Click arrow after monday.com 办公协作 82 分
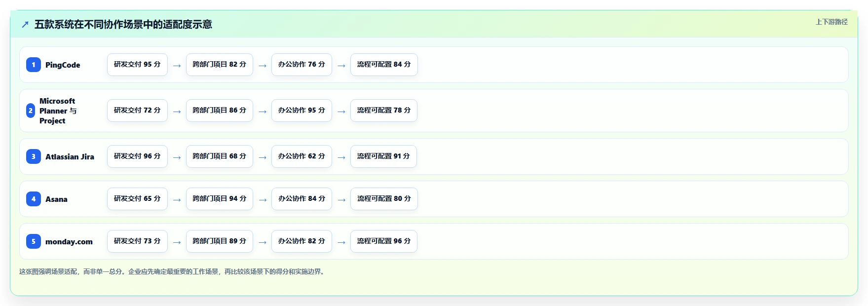The image size is (868, 306). pos(341,242)
